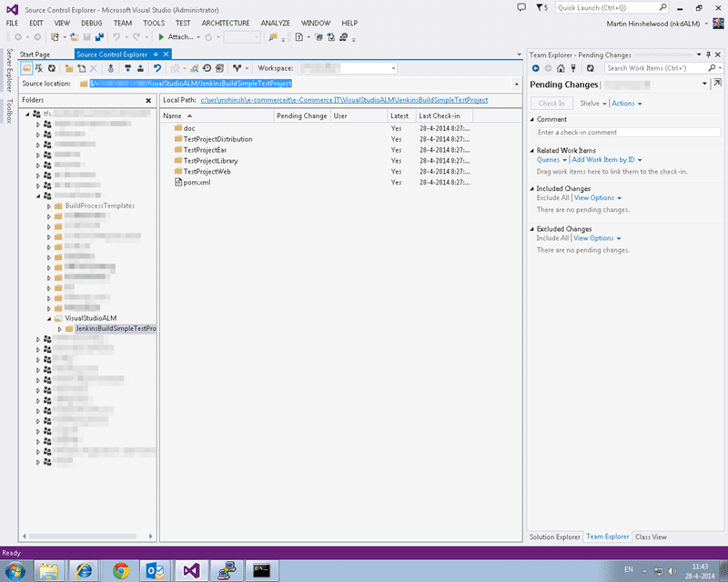Open Chrome from the Windows taskbar
The height and width of the screenshot is (582, 728).
(x=121, y=570)
